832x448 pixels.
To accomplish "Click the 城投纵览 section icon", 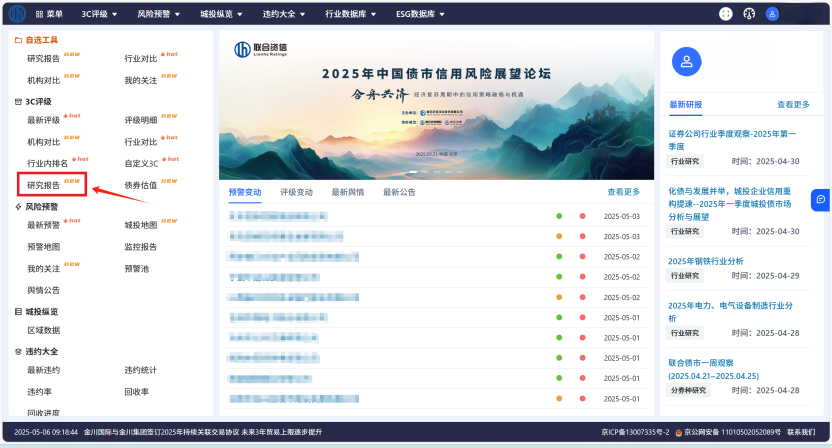I will [x=18, y=312].
